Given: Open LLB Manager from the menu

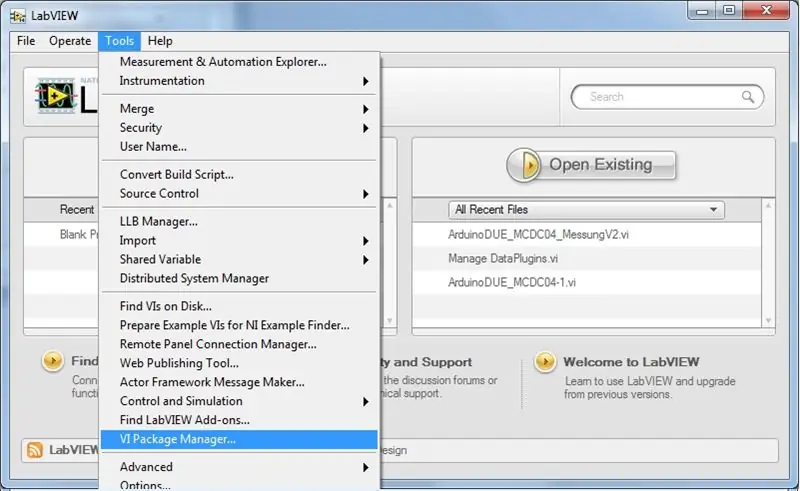Looking at the screenshot, I should [x=239, y=222].
